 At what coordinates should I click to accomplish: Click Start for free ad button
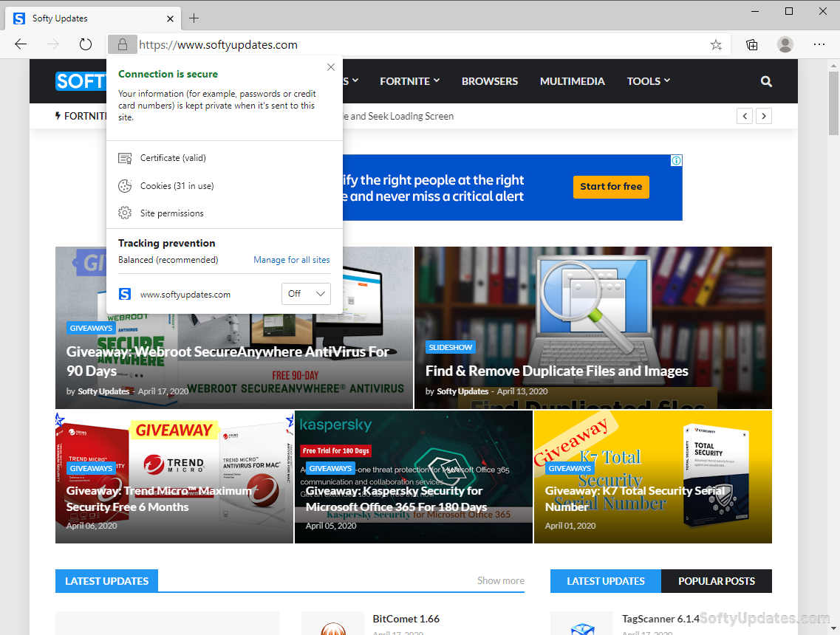pos(611,187)
